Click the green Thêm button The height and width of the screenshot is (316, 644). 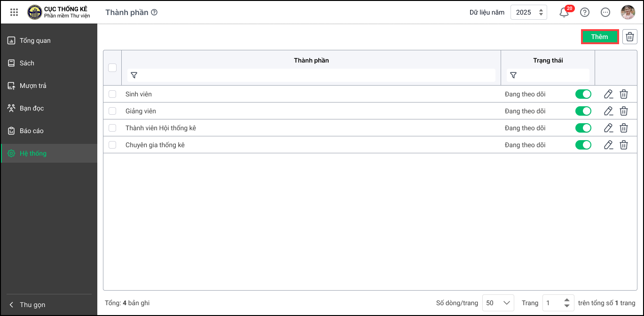coord(599,37)
